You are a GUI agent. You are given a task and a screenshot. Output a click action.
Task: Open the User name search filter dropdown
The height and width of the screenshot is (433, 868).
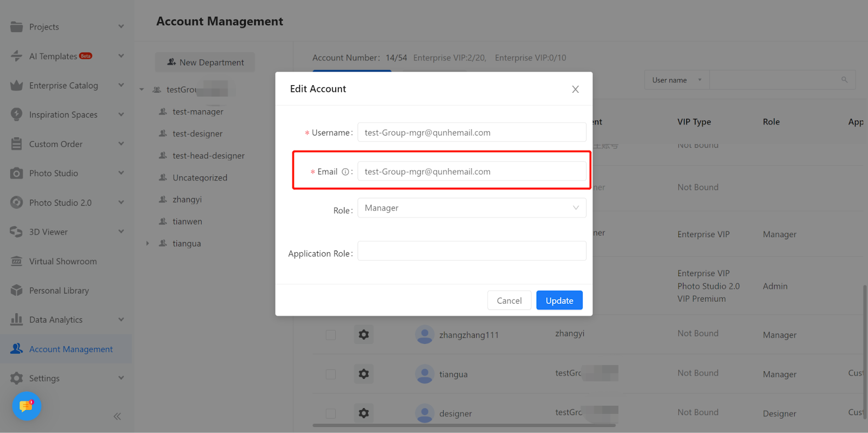click(676, 80)
